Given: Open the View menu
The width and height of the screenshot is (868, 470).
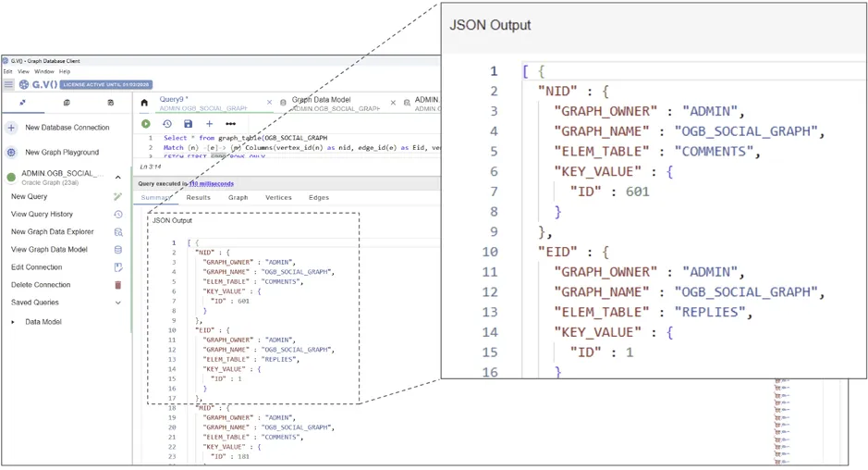Looking at the screenshot, I should (24, 71).
